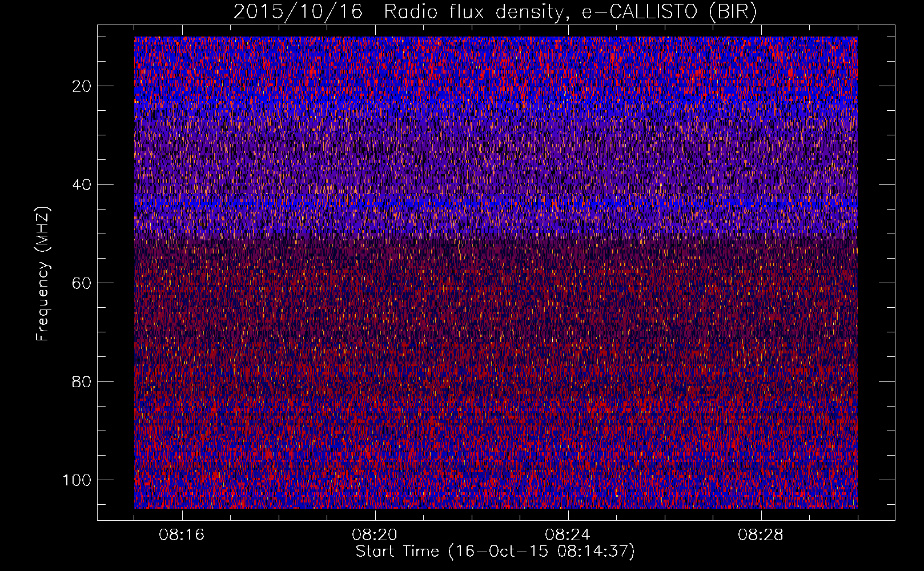Click the plot title "Radio flux density, e-CALLISTO (BIR)"
Image resolution: width=924 pixels, height=571 pixels.
click(571, 12)
